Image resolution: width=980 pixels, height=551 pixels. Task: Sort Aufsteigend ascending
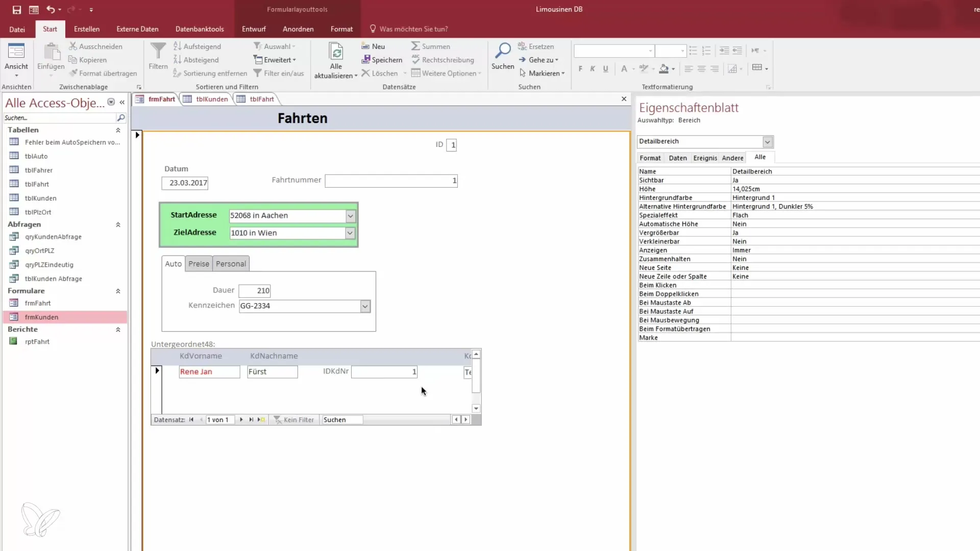tap(198, 46)
